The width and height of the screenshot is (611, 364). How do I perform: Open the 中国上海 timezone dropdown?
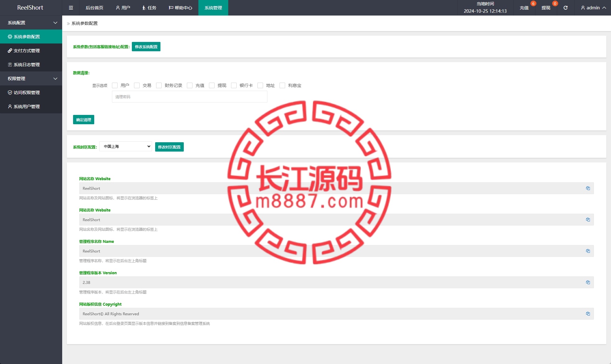[x=126, y=146]
